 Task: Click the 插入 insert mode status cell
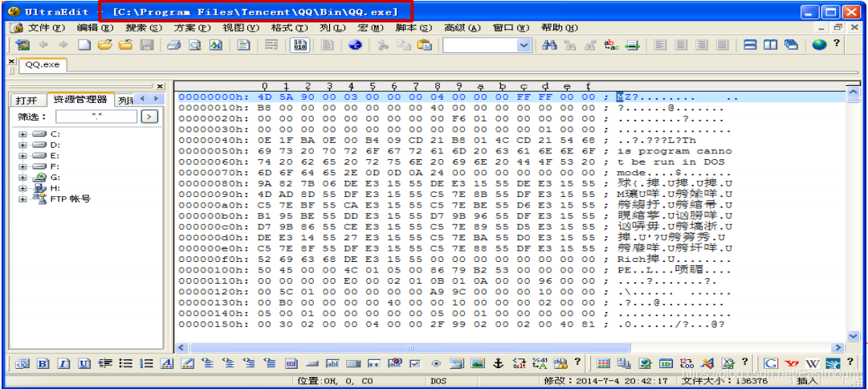point(806,381)
